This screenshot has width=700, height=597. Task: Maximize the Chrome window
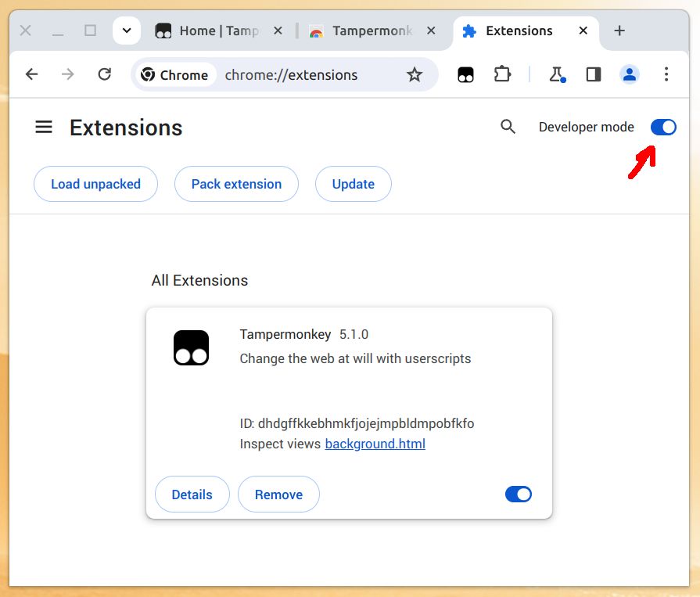point(90,31)
